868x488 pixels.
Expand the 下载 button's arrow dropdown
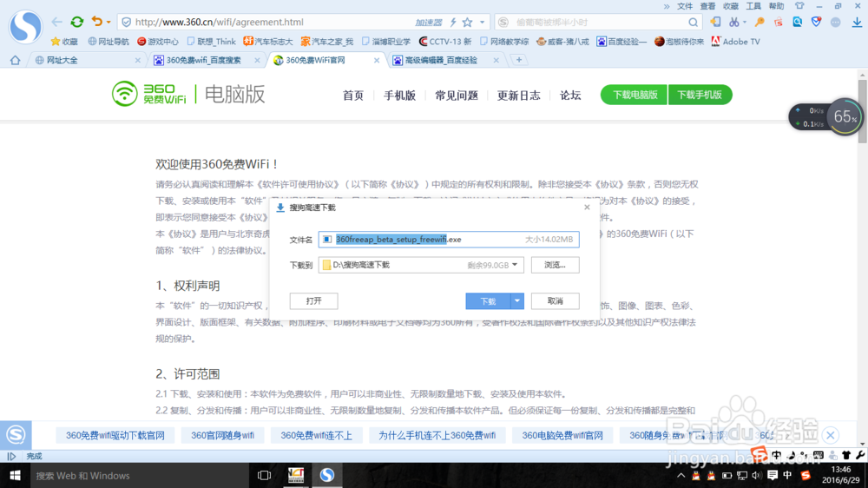tap(517, 301)
